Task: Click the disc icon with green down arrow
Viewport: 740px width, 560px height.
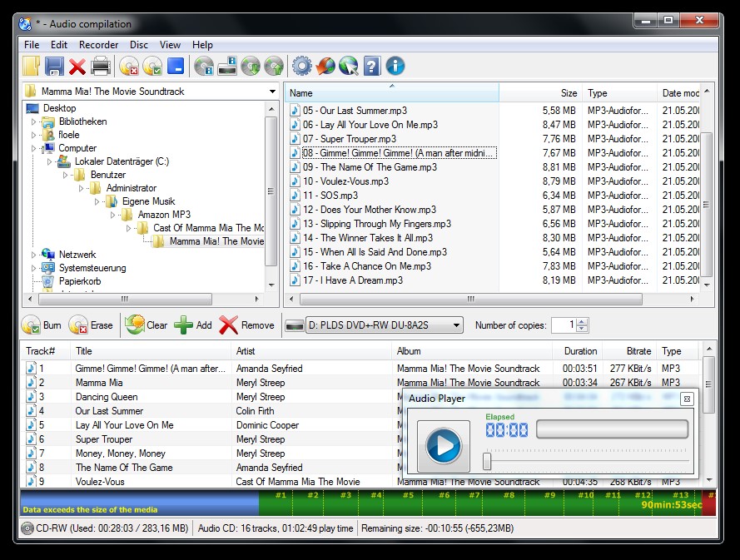Action: click(x=251, y=66)
